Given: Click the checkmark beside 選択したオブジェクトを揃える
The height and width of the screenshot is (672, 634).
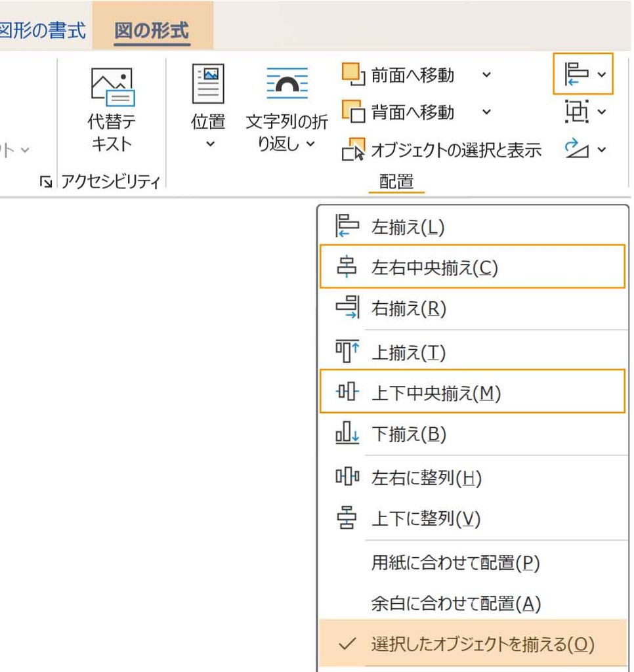Looking at the screenshot, I should click(347, 644).
